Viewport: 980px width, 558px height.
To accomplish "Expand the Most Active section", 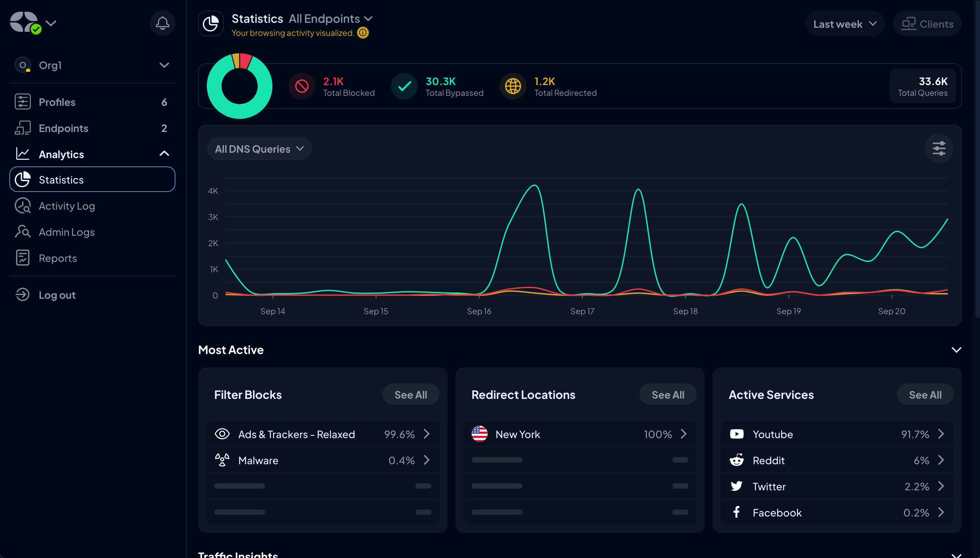I will coord(956,350).
